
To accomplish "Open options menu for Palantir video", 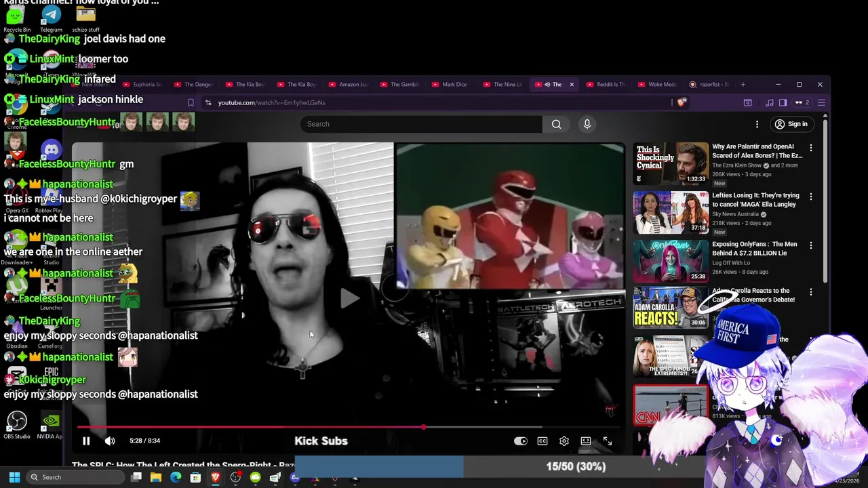I will pos(811,148).
